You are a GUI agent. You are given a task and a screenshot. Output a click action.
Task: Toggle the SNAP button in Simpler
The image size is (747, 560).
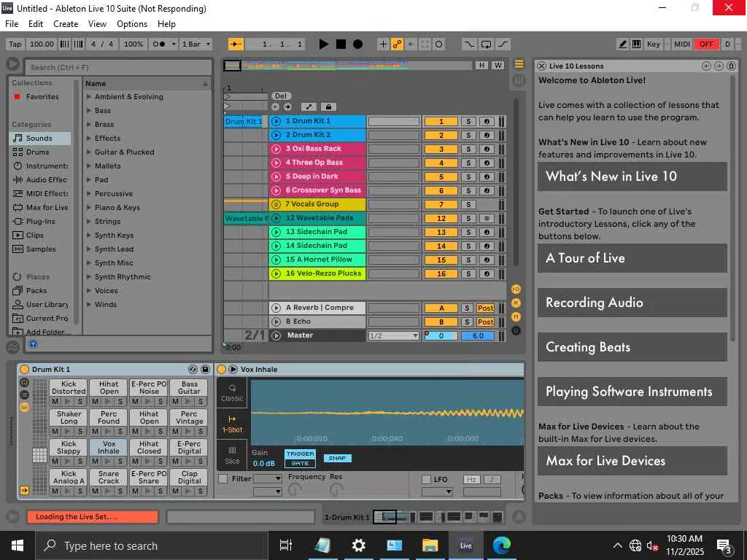point(337,458)
